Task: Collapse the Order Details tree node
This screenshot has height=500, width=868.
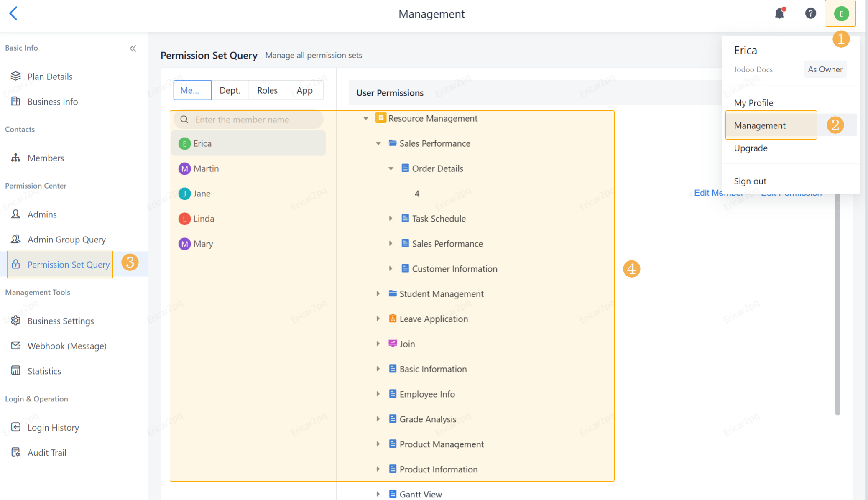Action: coord(391,169)
